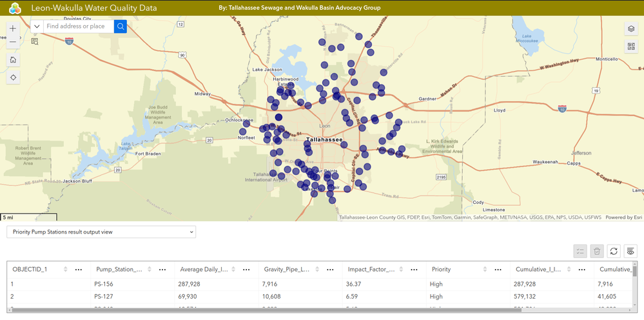Image resolution: width=644 pixels, height=320 pixels.
Task: Select table cell PS-127
Action: pyautogui.click(x=133, y=297)
